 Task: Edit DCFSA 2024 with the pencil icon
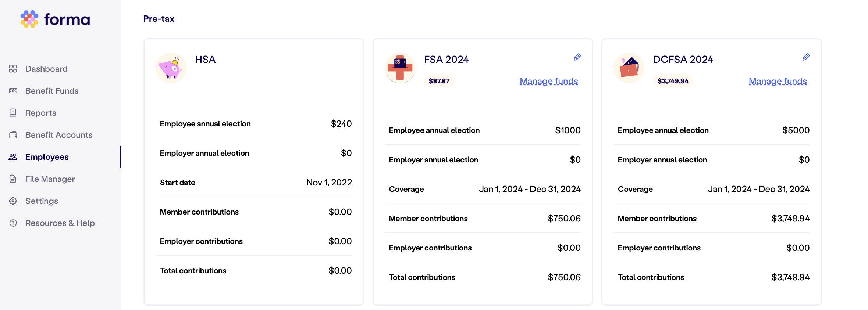pyautogui.click(x=806, y=57)
